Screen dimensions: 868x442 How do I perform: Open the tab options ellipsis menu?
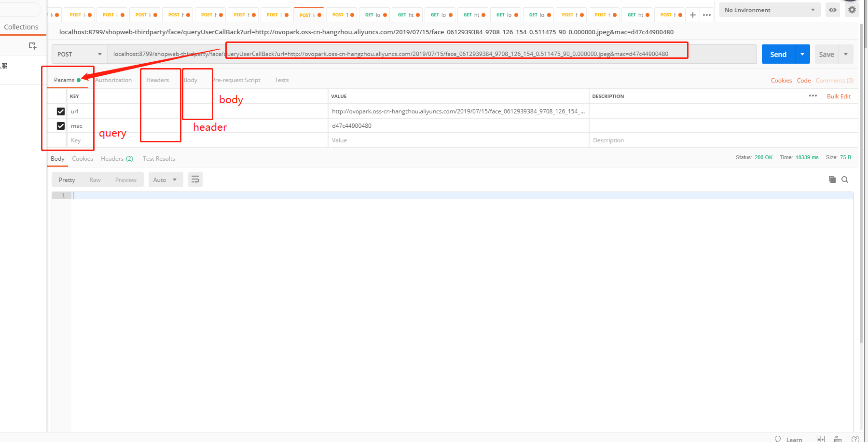point(707,14)
